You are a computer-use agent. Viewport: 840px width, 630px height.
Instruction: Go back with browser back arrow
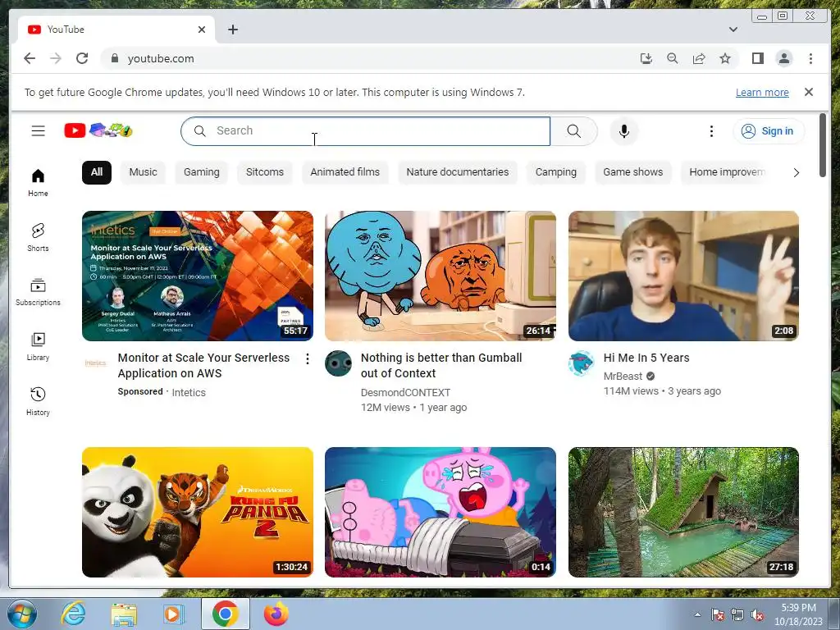(30, 58)
